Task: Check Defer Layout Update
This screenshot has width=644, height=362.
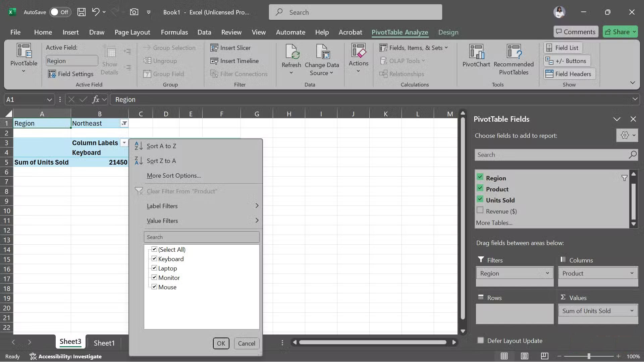Action: tap(480, 340)
